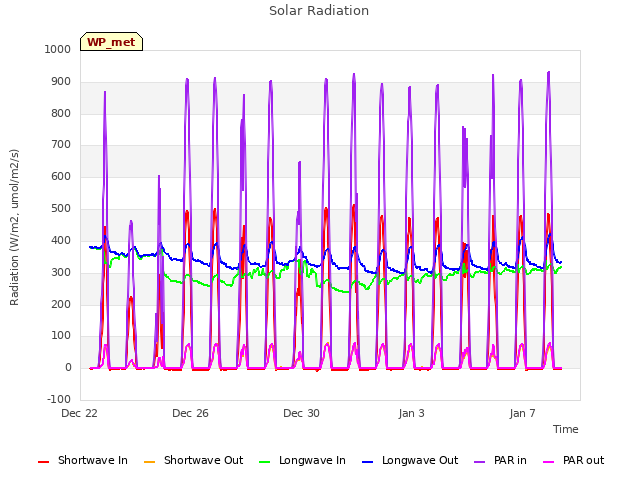Select the PAR out legend entry

pos(573,460)
